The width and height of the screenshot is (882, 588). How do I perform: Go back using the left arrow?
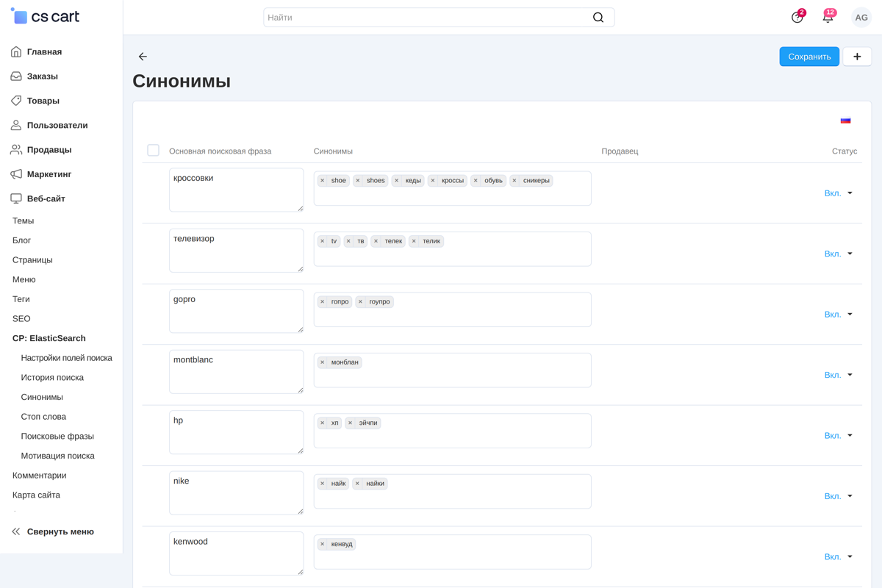coord(143,57)
